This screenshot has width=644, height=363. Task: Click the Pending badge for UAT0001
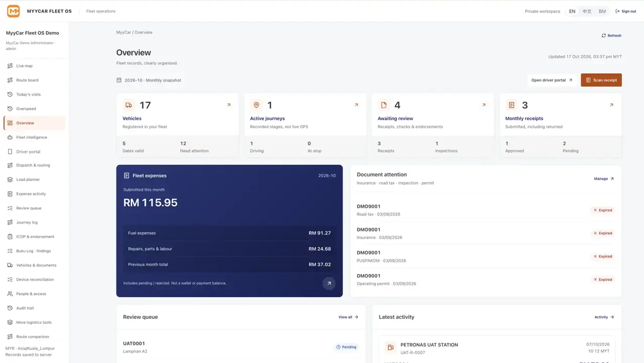[346, 347]
